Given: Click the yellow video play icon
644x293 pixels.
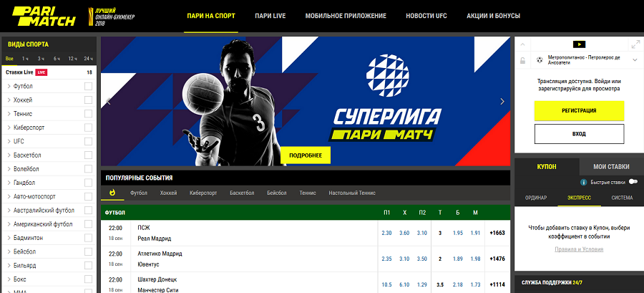Looking at the screenshot, I should point(579,44).
